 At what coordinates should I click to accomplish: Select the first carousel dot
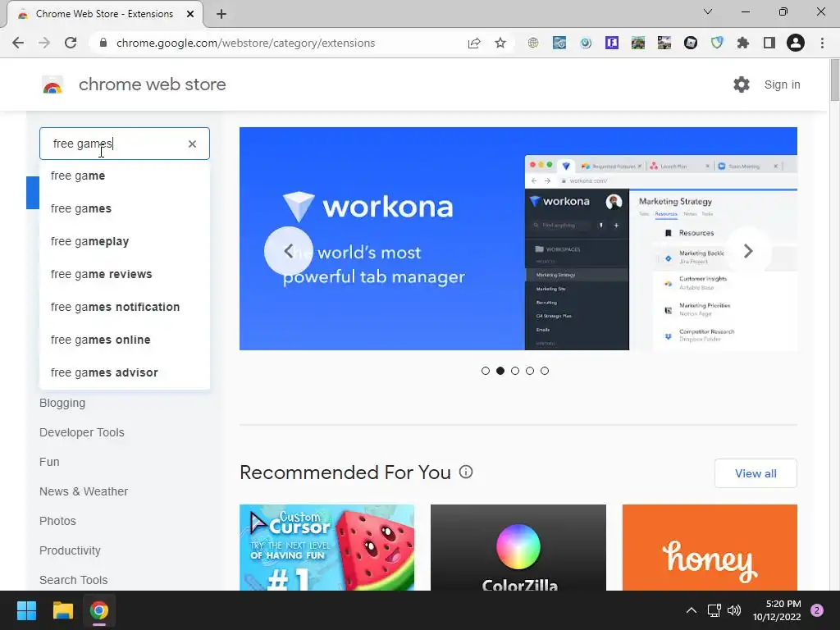click(x=486, y=371)
